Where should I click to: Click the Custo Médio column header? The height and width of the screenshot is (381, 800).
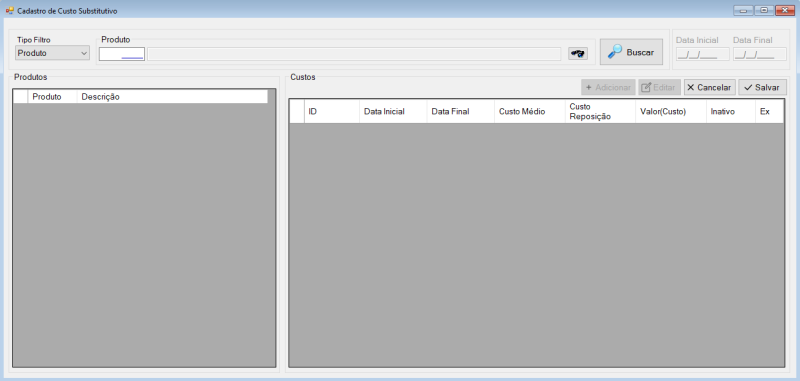coord(530,111)
